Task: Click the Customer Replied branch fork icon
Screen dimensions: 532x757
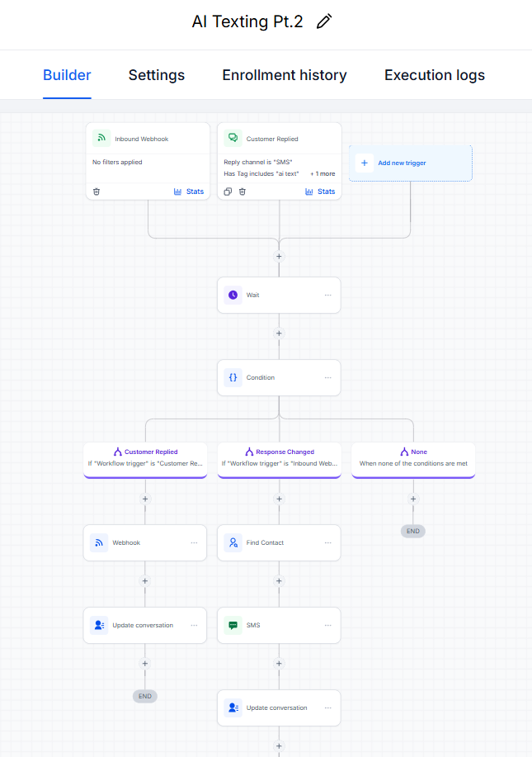Action: [x=118, y=452]
